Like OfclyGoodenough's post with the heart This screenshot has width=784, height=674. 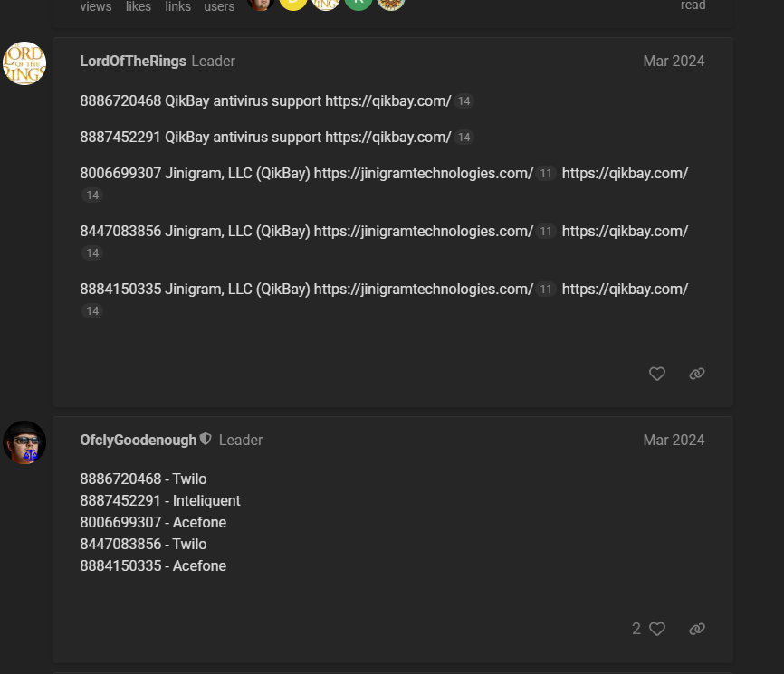658,629
